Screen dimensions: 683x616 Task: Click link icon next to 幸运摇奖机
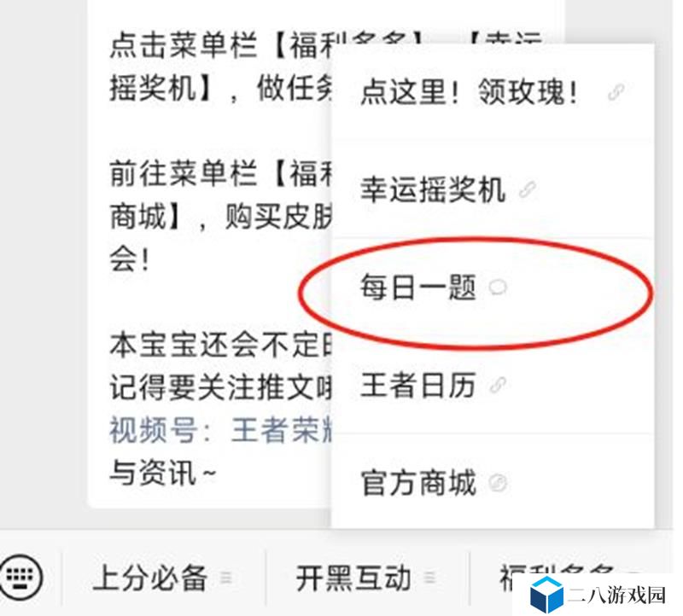528,189
